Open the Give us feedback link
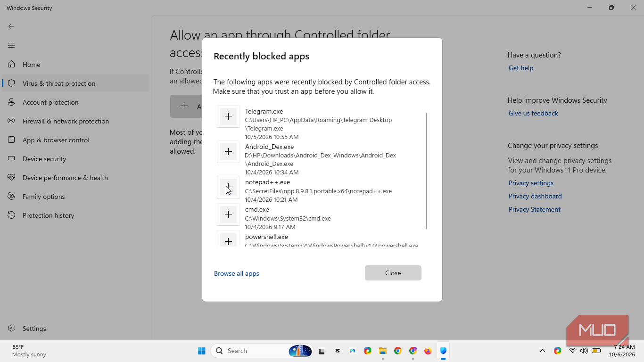 pyautogui.click(x=533, y=113)
